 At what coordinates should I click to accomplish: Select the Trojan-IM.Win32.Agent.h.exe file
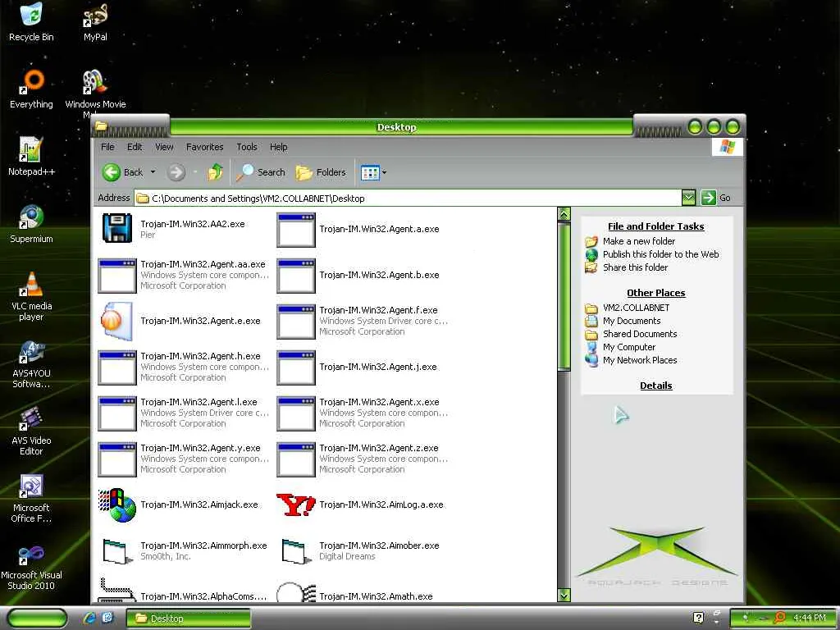click(x=183, y=367)
